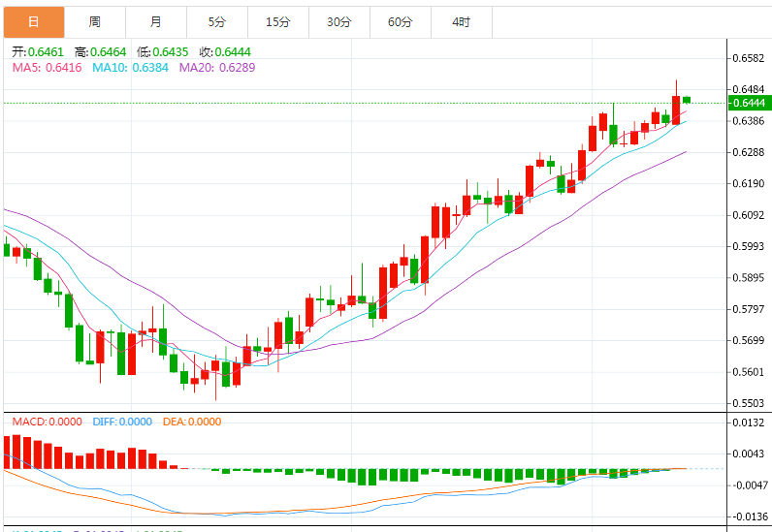Click the 0.5503 price axis label
Viewport: 772px width, 532px height.
coord(749,403)
